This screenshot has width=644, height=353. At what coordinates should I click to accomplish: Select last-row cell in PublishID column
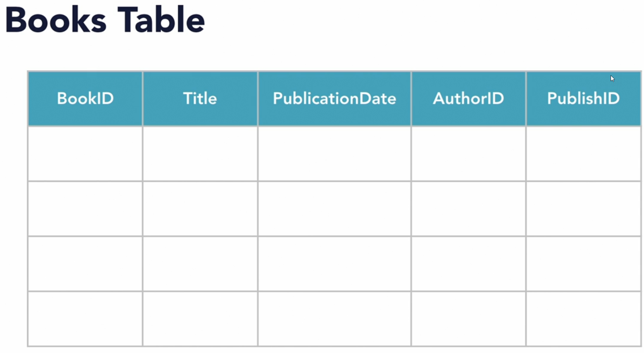click(583, 319)
